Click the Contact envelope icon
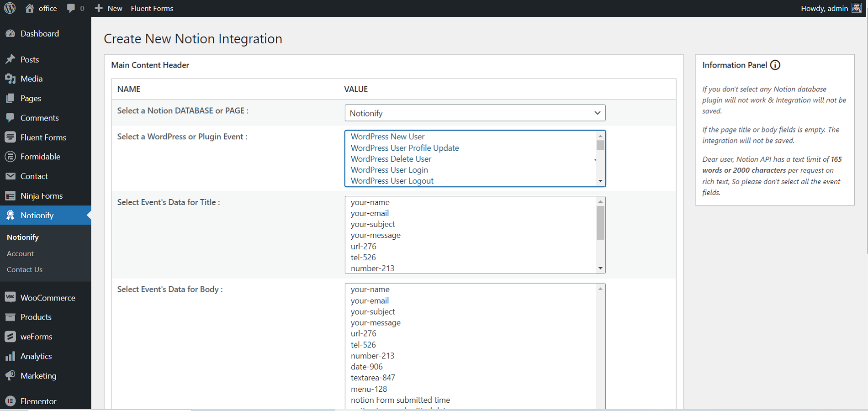This screenshot has width=868, height=411. pyautogui.click(x=10, y=176)
